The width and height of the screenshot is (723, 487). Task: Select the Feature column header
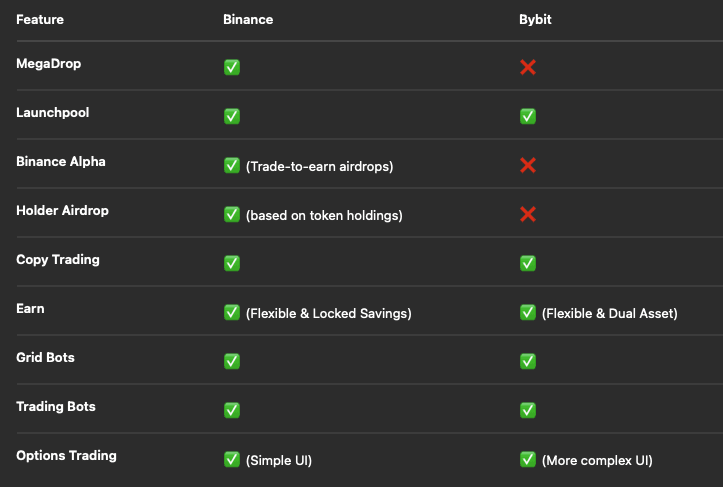(40, 19)
